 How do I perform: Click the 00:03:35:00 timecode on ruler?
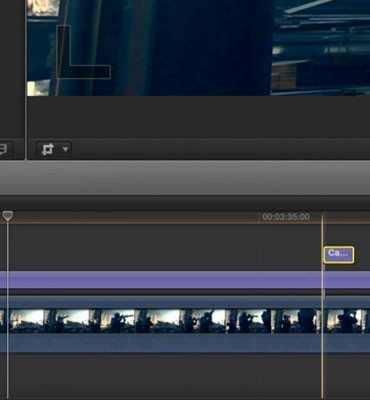pyautogui.click(x=286, y=217)
